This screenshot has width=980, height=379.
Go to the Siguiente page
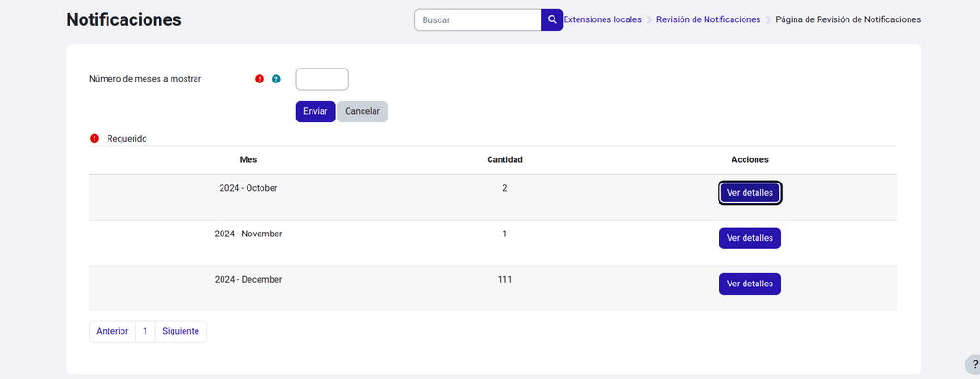tap(181, 331)
